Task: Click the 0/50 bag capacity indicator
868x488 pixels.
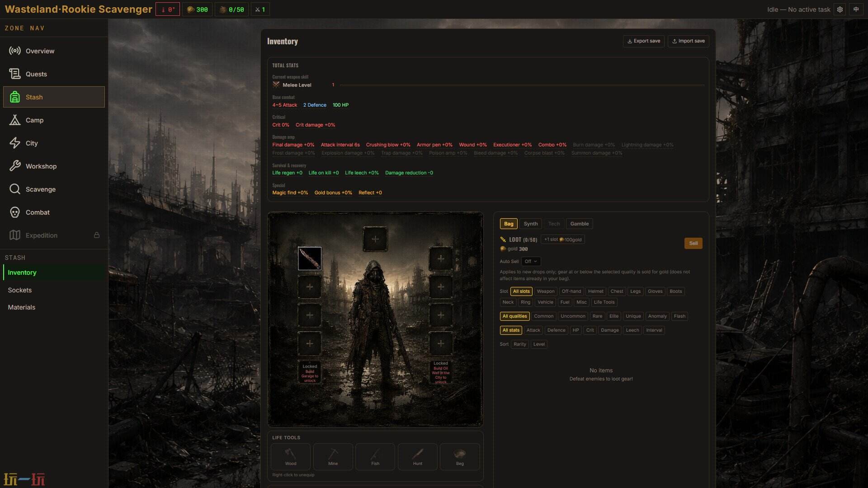Action: click(x=231, y=9)
